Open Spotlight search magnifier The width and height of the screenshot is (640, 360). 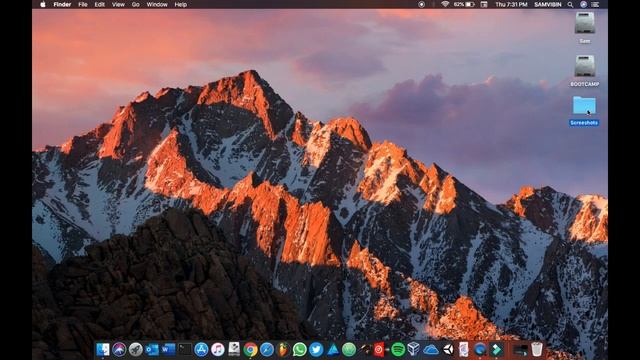click(570, 4)
